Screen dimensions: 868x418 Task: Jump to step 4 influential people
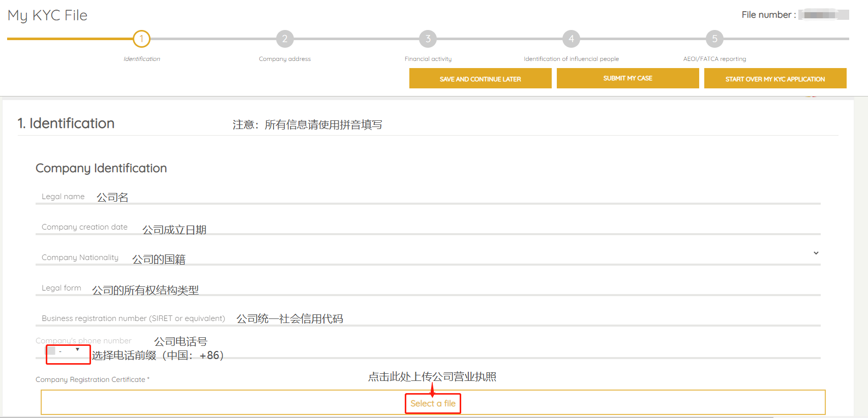click(x=572, y=39)
